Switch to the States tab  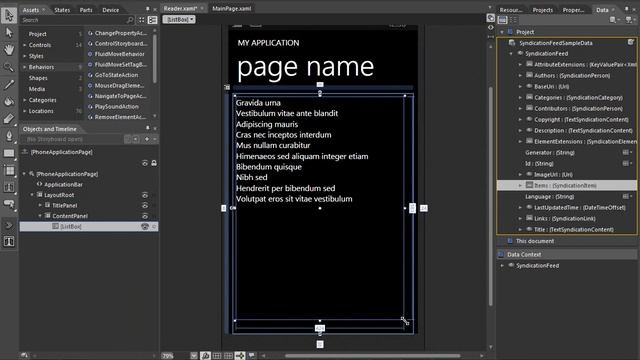[62, 10]
